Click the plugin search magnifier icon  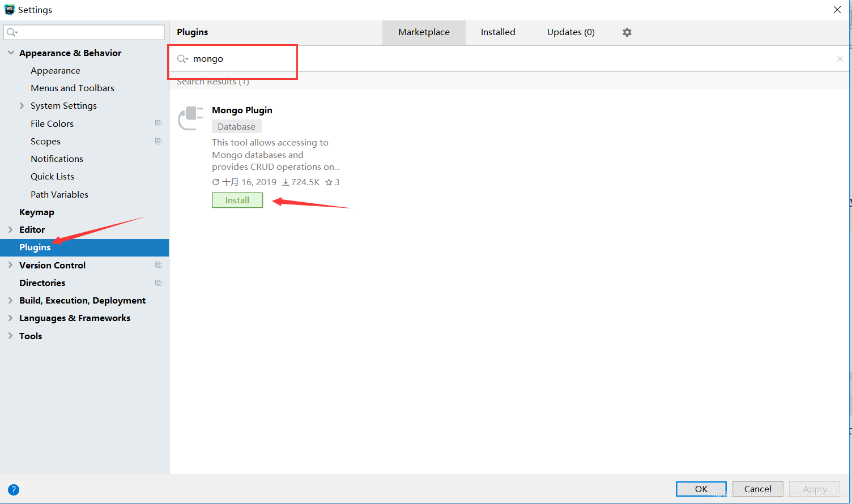[x=182, y=59]
